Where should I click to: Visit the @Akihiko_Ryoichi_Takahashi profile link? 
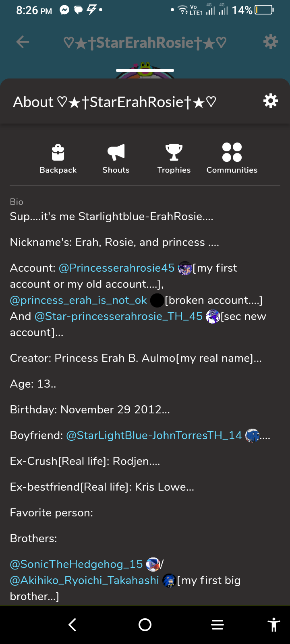tap(85, 580)
